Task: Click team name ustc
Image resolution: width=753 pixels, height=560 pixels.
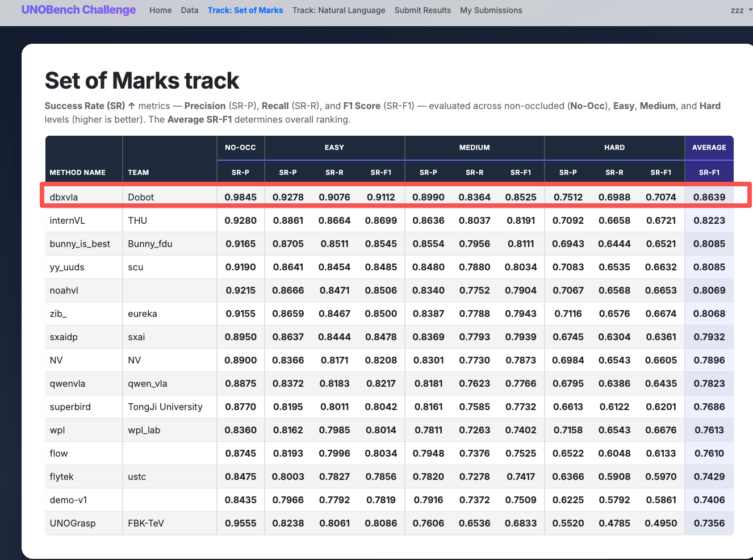Action: click(x=137, y=477)
